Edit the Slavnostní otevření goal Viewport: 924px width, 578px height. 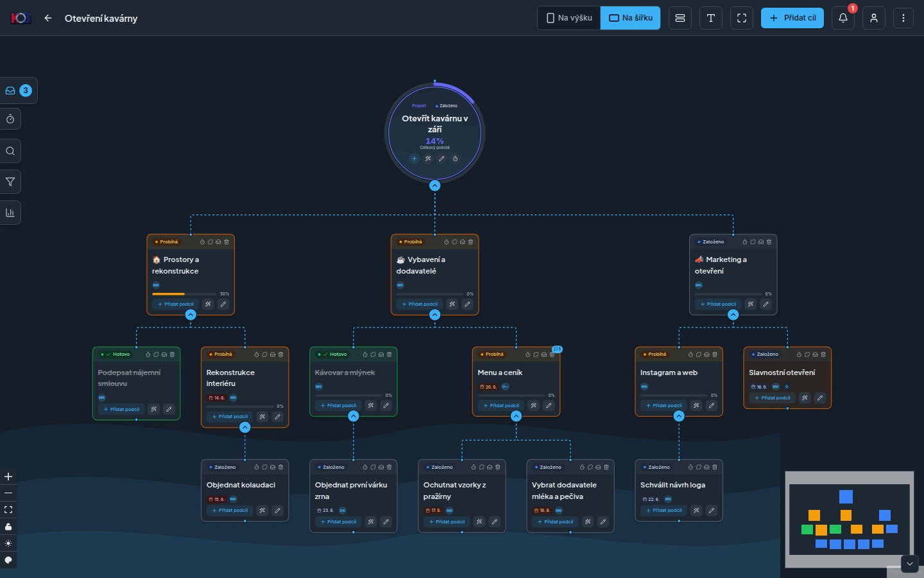(x=820, y=398)
